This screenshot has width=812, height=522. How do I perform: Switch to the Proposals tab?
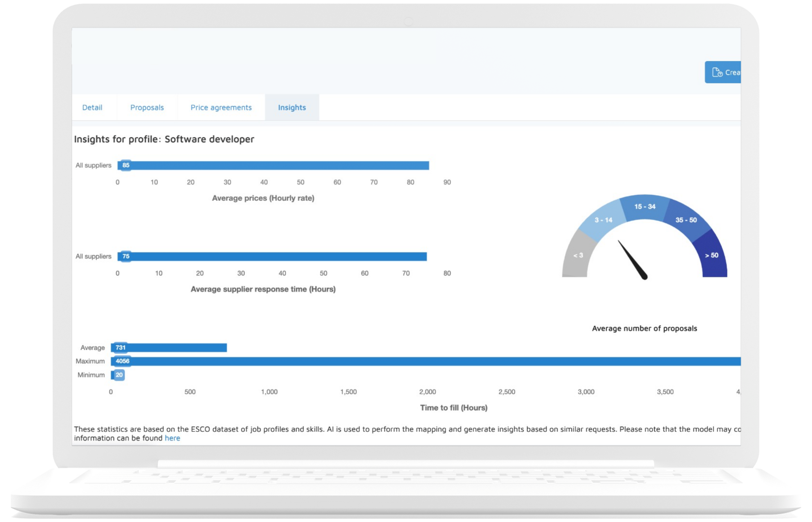147,107
